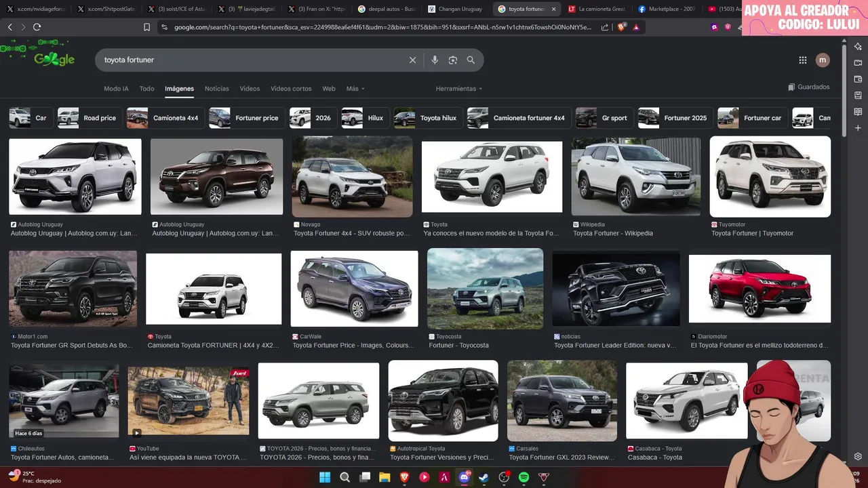This screenshot has width=868, height=488.
Task: Open 'Fortuner - Toyocosta' result link
Action: point(458,345)
